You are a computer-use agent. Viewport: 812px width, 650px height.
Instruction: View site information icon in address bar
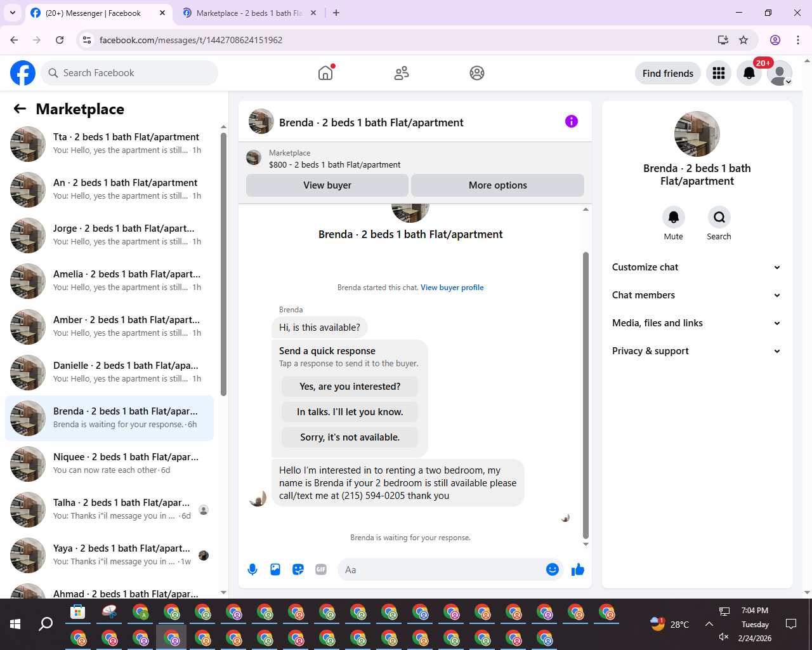click(87, 40)
